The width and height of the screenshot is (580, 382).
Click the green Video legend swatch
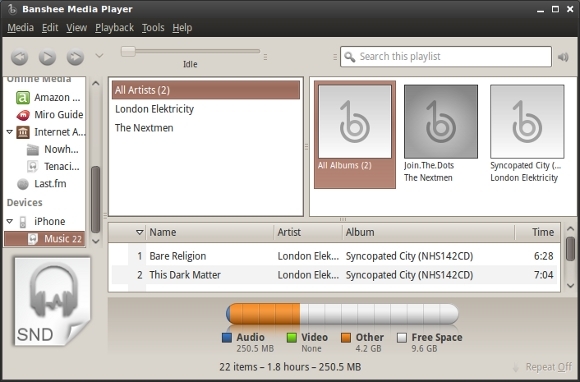click(291, 338)
